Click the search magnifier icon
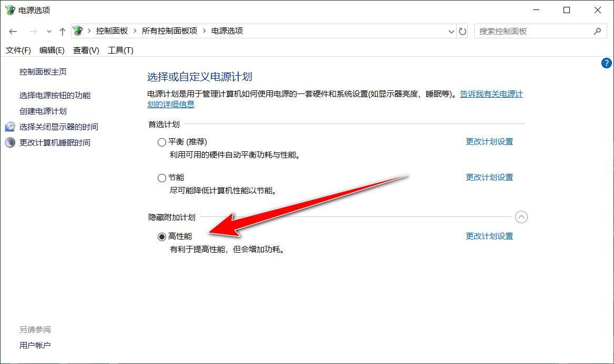 tap(596, 31)
